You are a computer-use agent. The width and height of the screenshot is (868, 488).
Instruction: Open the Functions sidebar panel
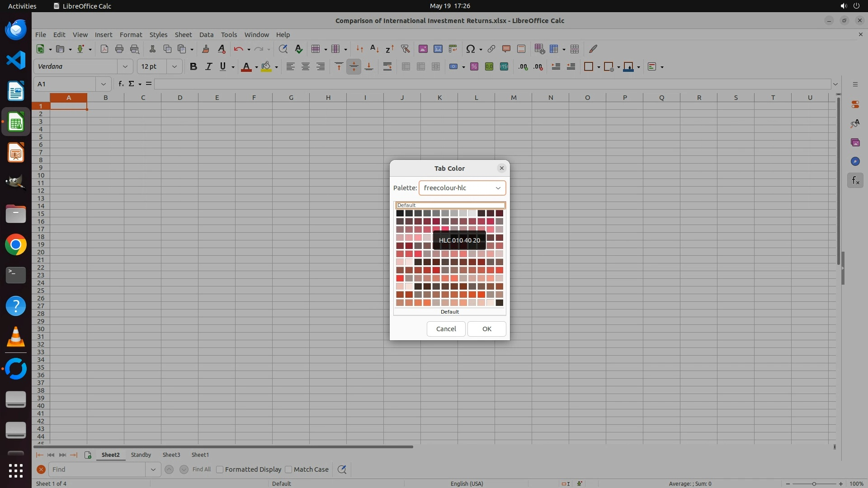855,181
